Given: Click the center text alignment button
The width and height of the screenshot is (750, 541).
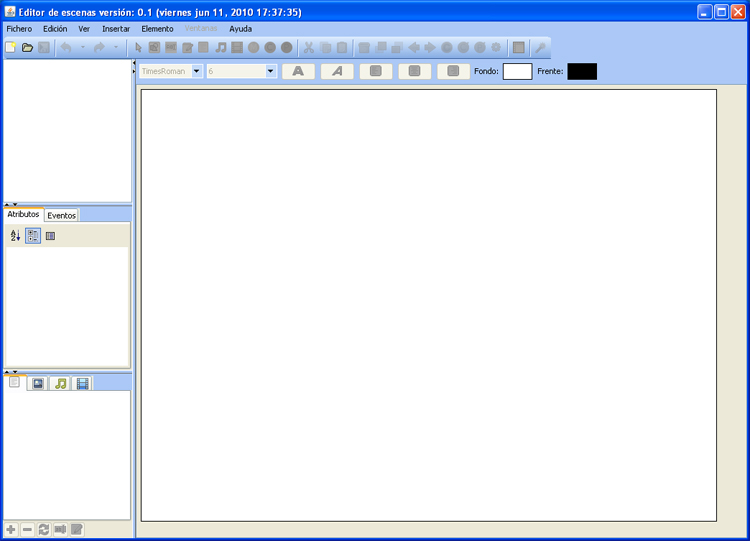Looking at the screenshot, I should pos(415,71).
